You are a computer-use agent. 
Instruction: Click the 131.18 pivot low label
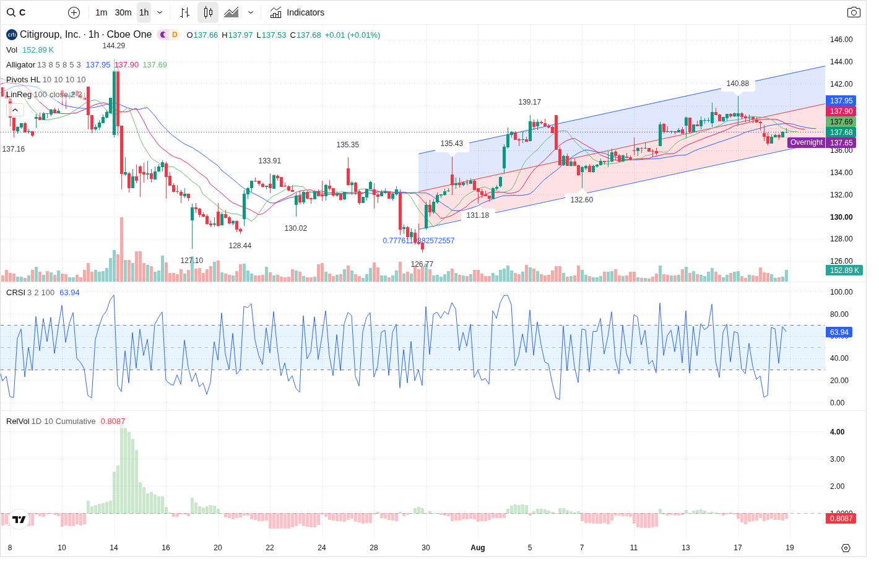click(477, 215)
